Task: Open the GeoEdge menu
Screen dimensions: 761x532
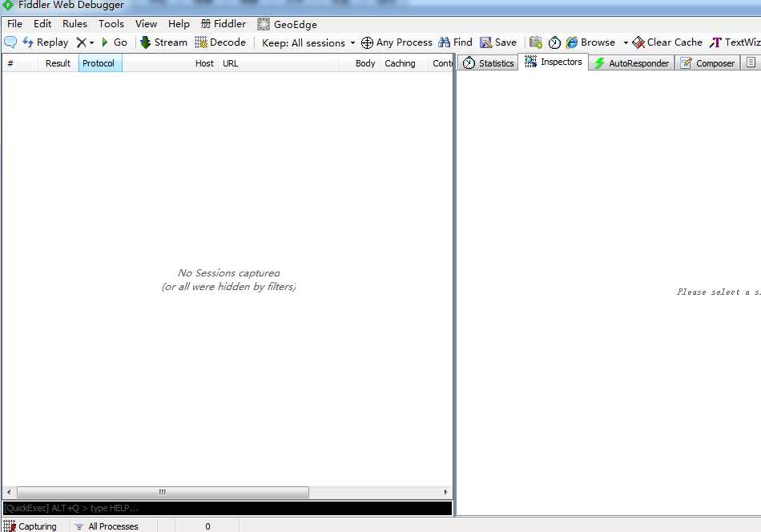Action: 287,24
